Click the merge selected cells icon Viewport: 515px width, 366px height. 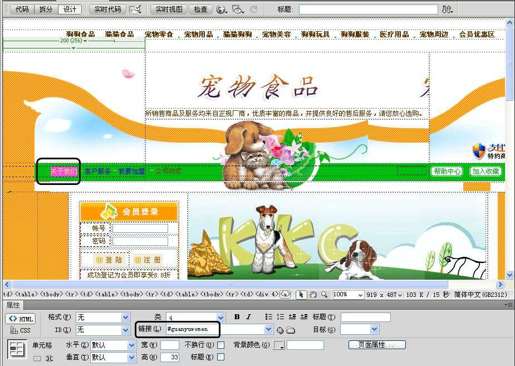pyautogui.click(x=37, y=358)
